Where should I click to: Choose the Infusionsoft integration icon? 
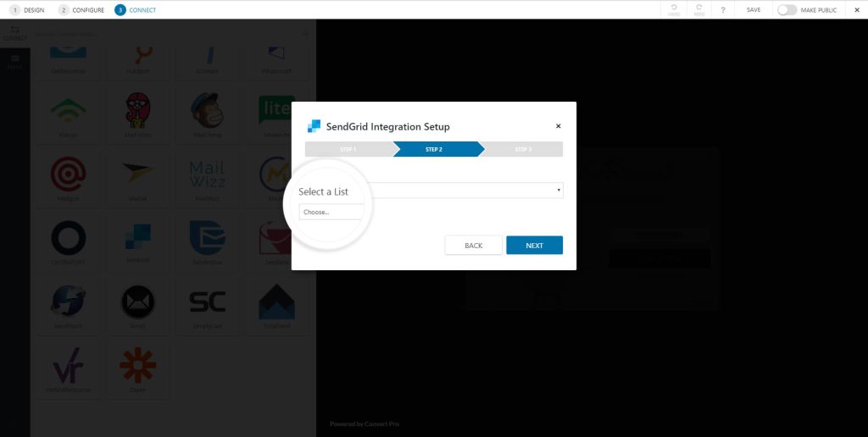pos(276,53)
